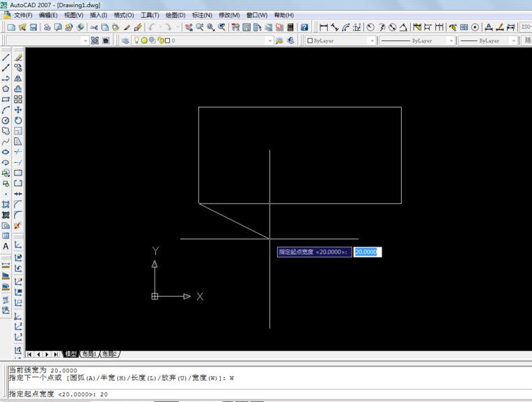Select the Explode modify tool
Image resolution: width=532 pixels, height=402 pixels.
[x=18, y=226]
